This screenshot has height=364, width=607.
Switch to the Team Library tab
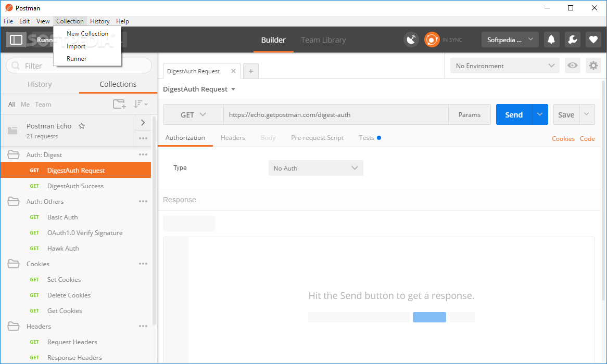click(323, 40)
